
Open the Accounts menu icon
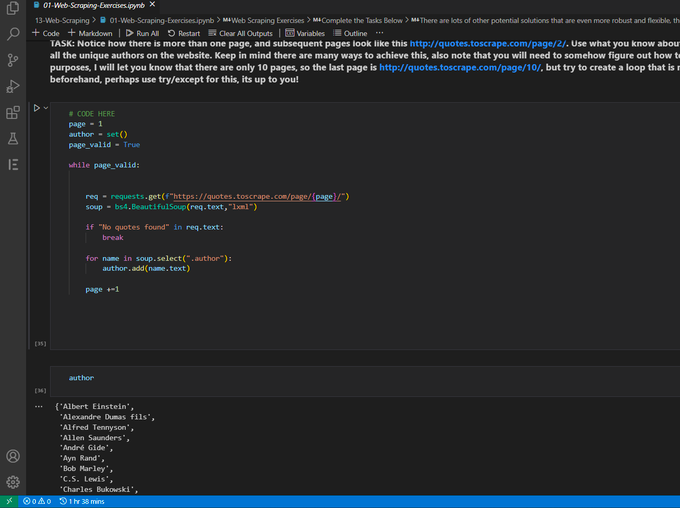tap(13, 456)
